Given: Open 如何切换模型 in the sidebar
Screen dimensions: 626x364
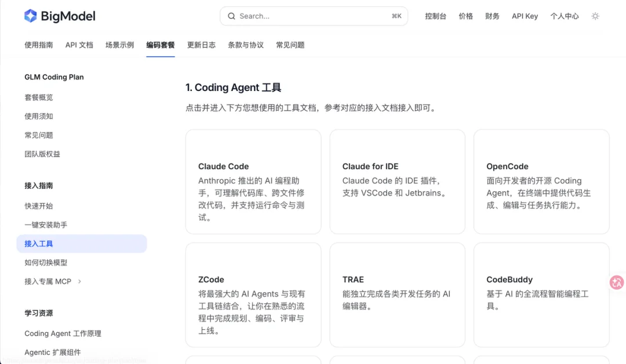Looking at the screenshot, I should coord(46,263).
